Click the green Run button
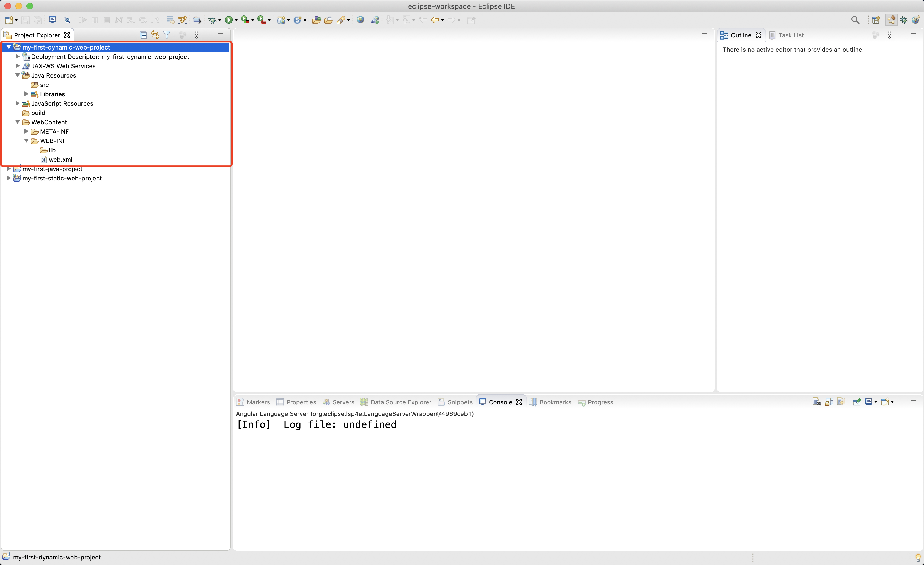 pos(228,20)
